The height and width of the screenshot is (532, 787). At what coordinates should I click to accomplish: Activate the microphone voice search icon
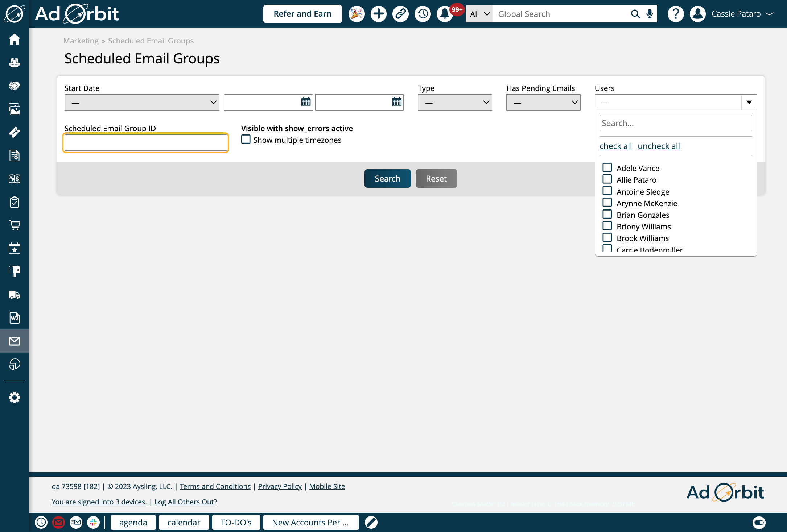pos(650,14)
